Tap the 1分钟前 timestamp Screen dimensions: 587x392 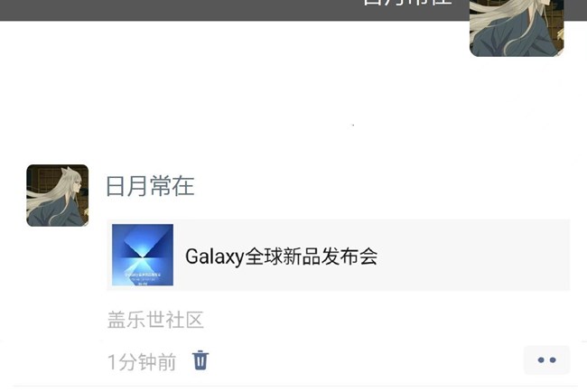[x=142, y=361]
